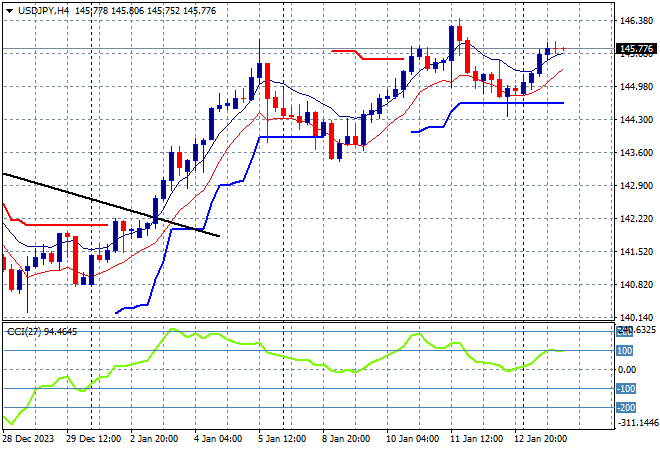Click the CCI 100 level label
Viewport: 660px width, 450px height.
[625, 351]
